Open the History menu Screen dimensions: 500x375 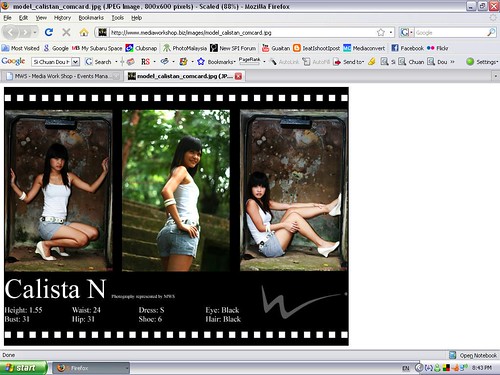click(62, 18)
